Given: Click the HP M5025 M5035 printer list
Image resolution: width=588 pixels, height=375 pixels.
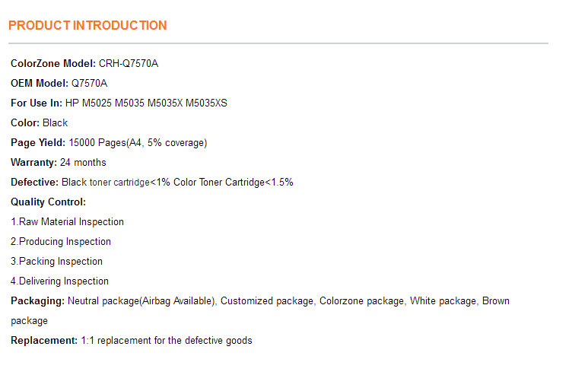Looking at the screenshot, I should pyautogui.click(x=146, y=103).
